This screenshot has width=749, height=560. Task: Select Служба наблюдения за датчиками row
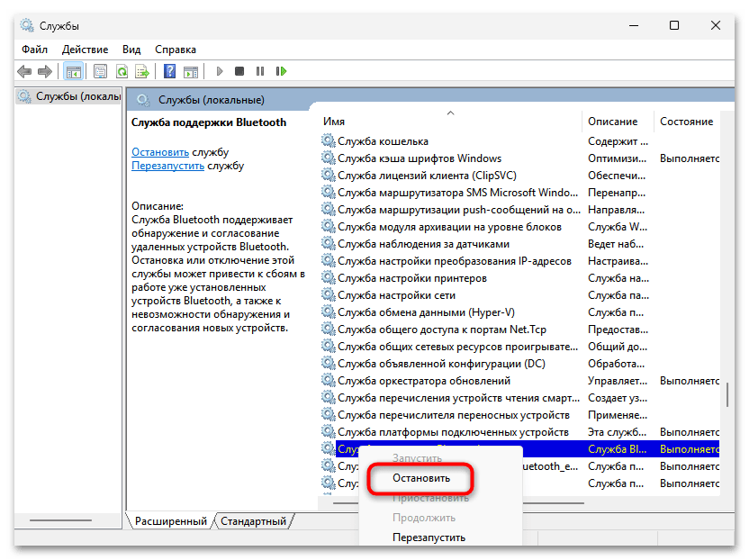519,244
